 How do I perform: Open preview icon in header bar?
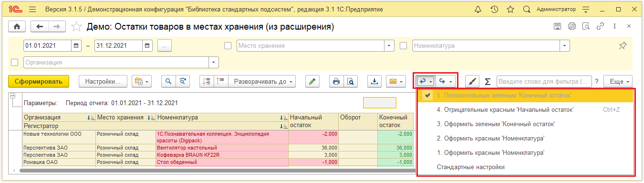[586, 27]
